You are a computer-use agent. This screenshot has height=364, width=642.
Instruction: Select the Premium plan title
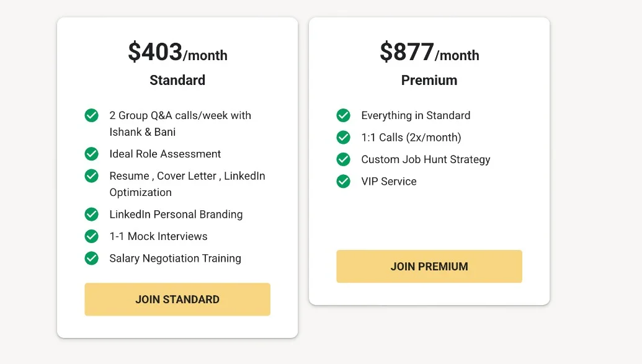(429, 81)
